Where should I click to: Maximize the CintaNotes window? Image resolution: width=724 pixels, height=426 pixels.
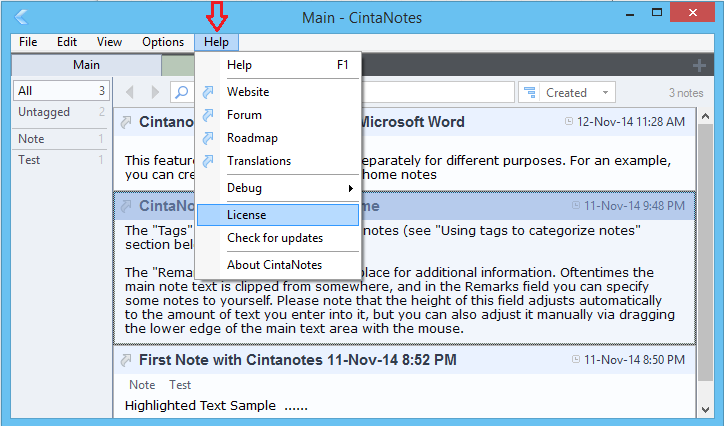coord(657,12)
